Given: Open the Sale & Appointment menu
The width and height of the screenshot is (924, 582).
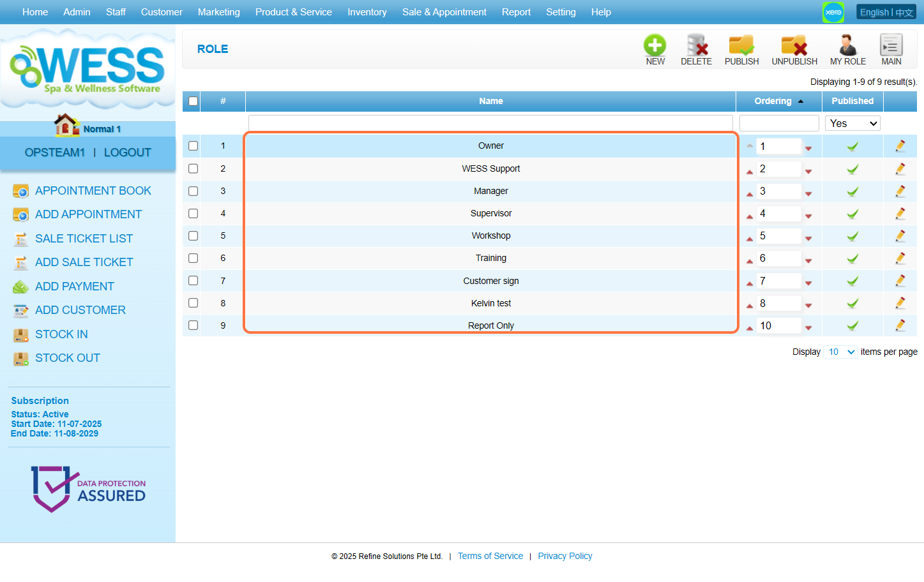Looking at the screenshot, I should coord(444,12).
